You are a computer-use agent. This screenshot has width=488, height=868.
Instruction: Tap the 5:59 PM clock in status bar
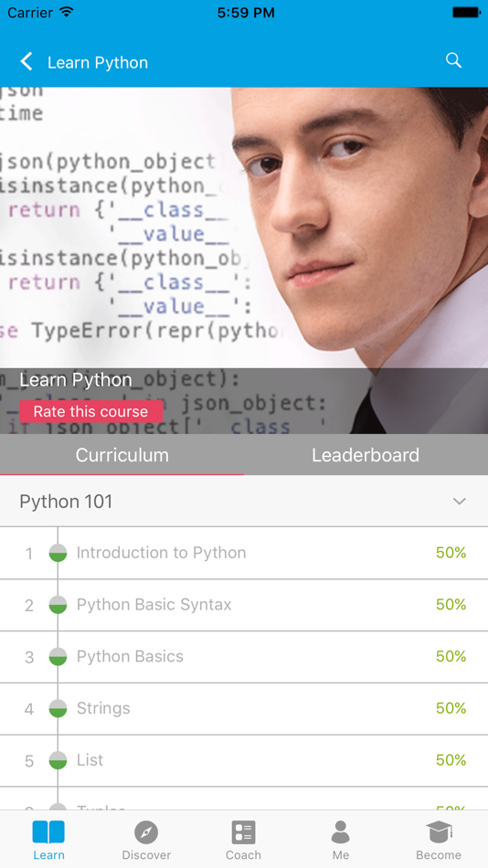click(x=246, y=12)
